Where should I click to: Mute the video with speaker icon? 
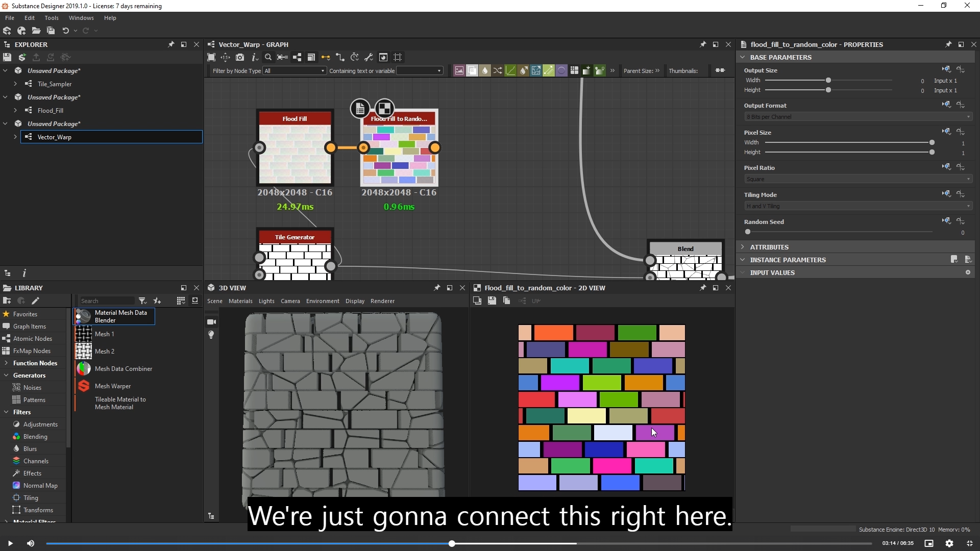coord(31,543)
